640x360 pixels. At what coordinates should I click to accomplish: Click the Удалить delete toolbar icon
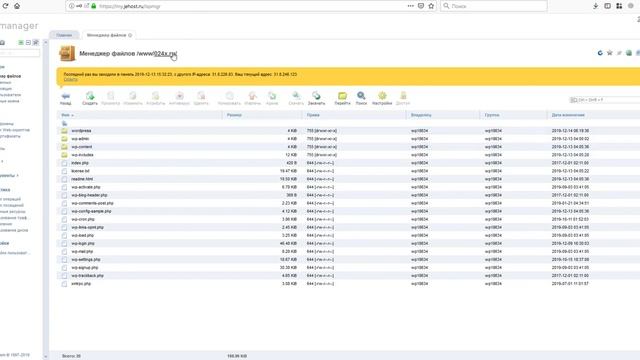(x=201, y=96)
